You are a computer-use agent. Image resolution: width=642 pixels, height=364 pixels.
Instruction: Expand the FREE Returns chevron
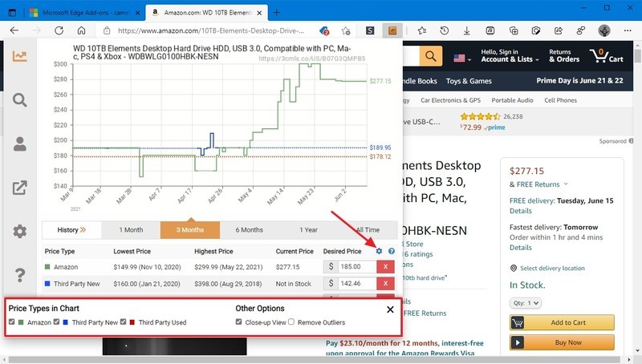pos(566,184)
